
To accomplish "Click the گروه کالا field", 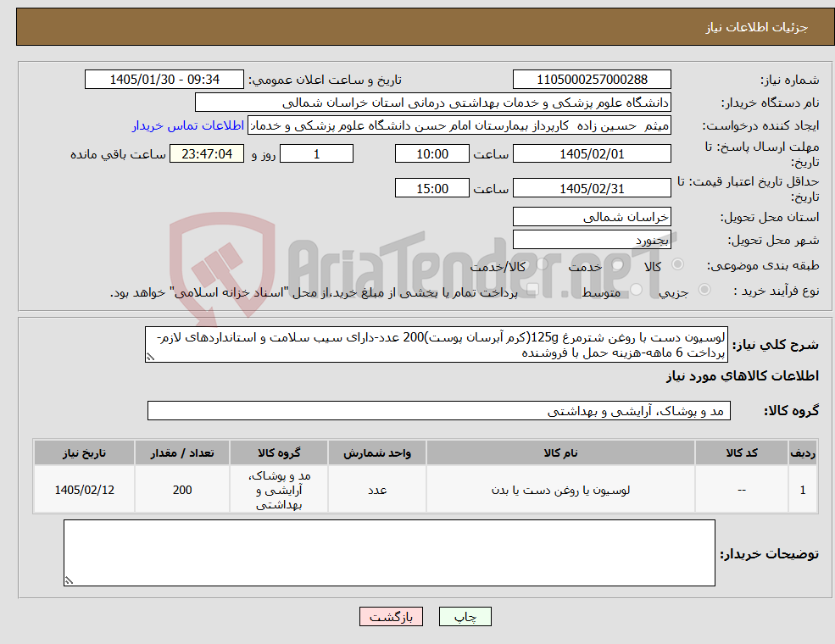I will tap(439, 411).
